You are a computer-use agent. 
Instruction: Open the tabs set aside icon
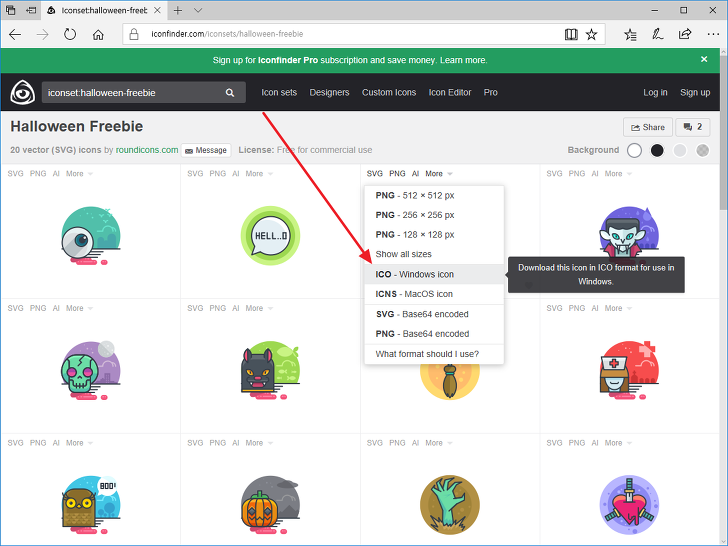[x=10, y=10]
